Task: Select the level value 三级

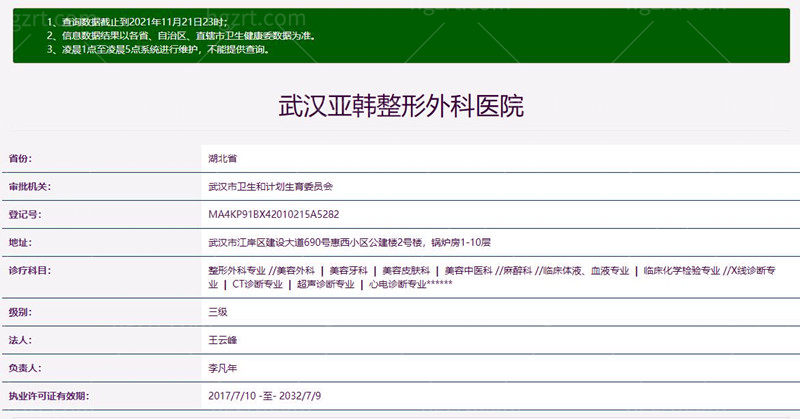Action: pyautogui.click(x=218, y=312)
